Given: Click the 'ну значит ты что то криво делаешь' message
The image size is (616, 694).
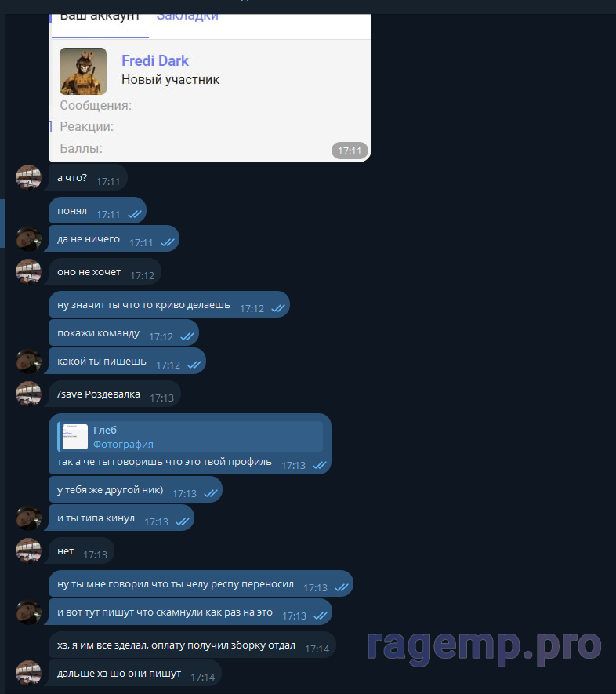Looking at the screenshot, I should click(x=169, y=304).
